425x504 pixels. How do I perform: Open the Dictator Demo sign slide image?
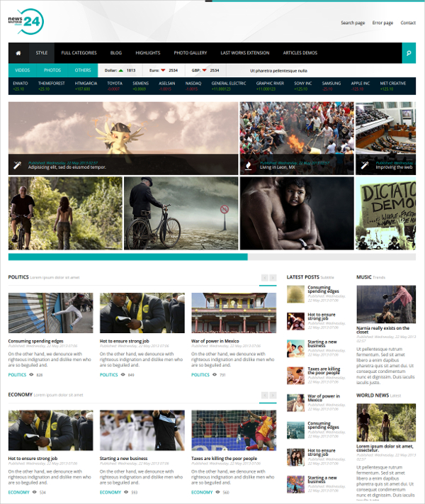coord(385,213)
